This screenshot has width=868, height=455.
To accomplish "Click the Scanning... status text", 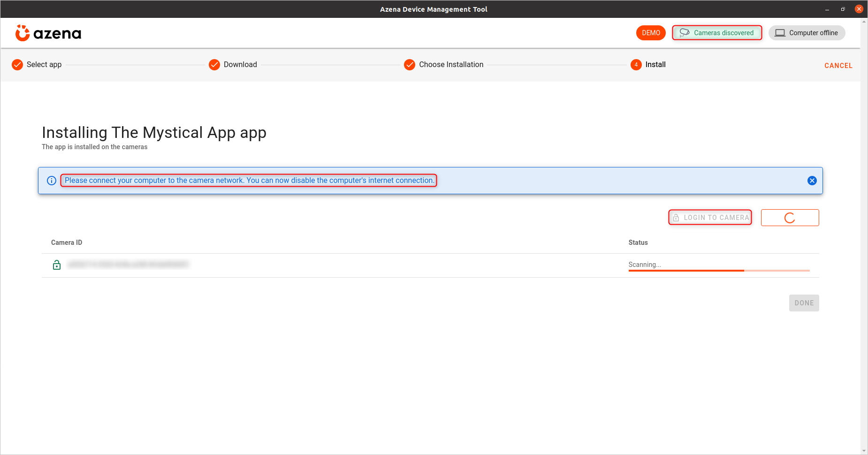I will [x=645, y=265].
